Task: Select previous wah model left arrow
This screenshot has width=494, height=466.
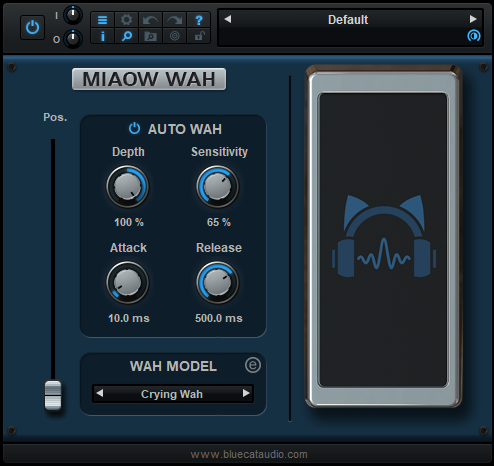Action: (100, 393)
